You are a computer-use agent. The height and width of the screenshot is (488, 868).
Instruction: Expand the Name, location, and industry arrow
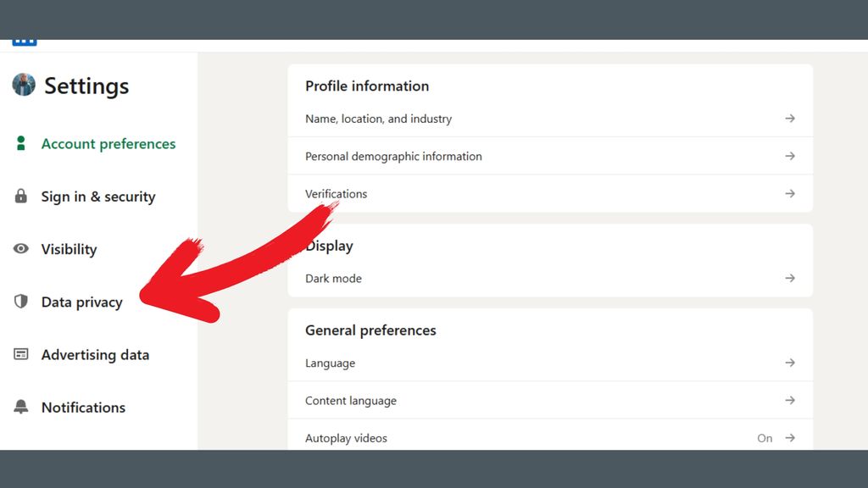tap(789, 119)
